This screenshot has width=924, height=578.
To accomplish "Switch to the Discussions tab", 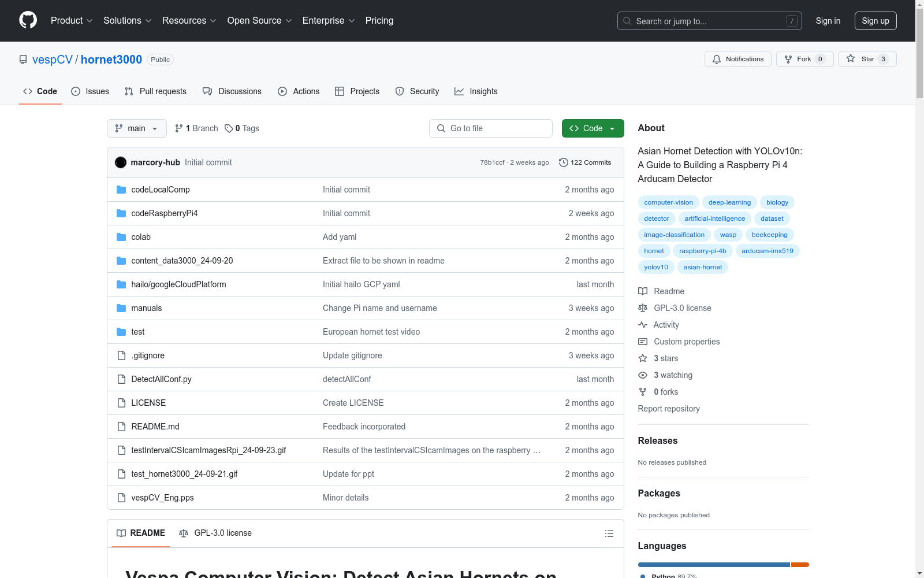I will 232,91.
